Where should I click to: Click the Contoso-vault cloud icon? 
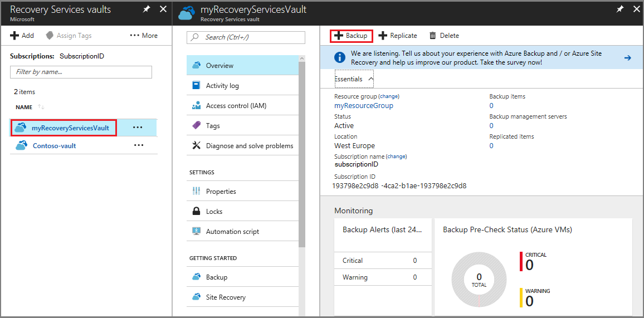coord(21,145)
